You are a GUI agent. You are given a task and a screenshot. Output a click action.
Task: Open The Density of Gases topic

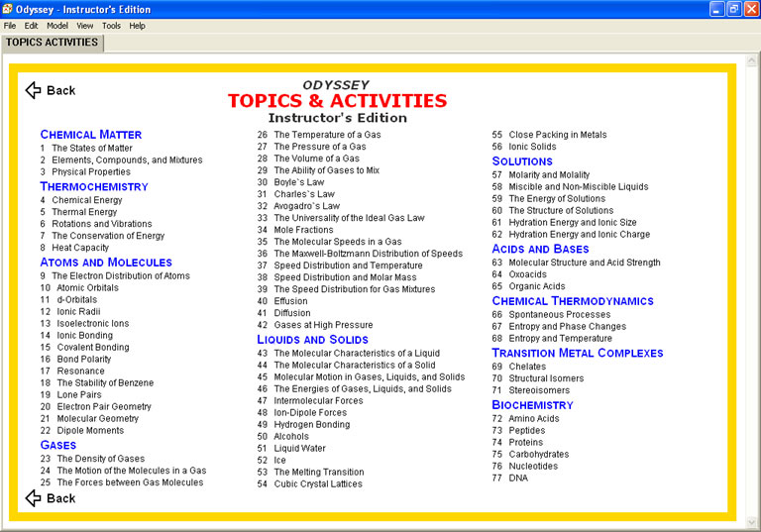pyautogui.click(x=92, y=459)
